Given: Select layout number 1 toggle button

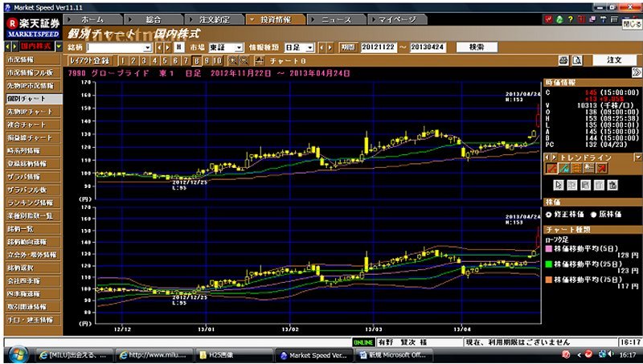Looking at the screenshot, I should click(x=122, y=60).
